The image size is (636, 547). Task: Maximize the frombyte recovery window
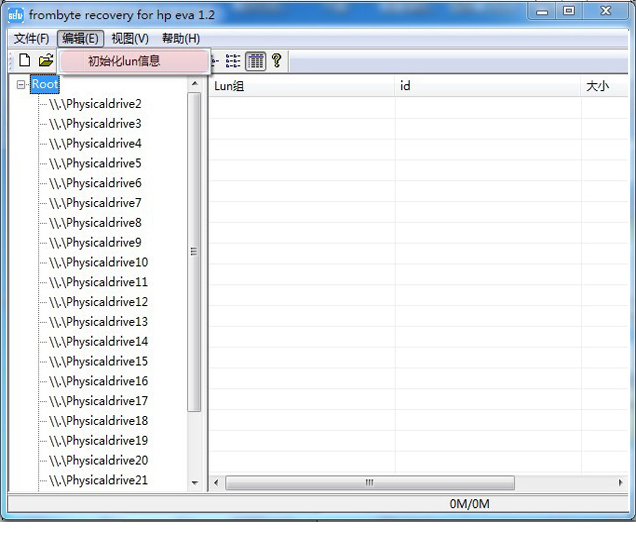click(569, 11)
